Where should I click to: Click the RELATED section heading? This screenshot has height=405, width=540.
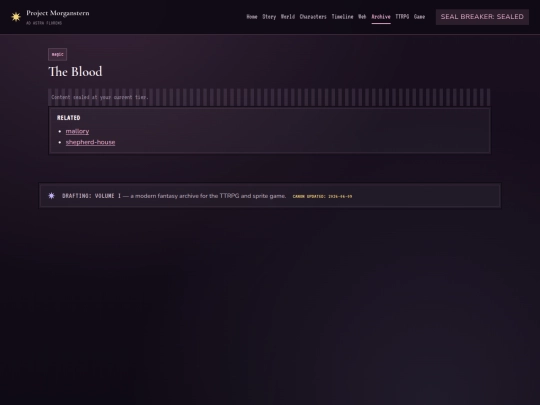pos(69,118)
